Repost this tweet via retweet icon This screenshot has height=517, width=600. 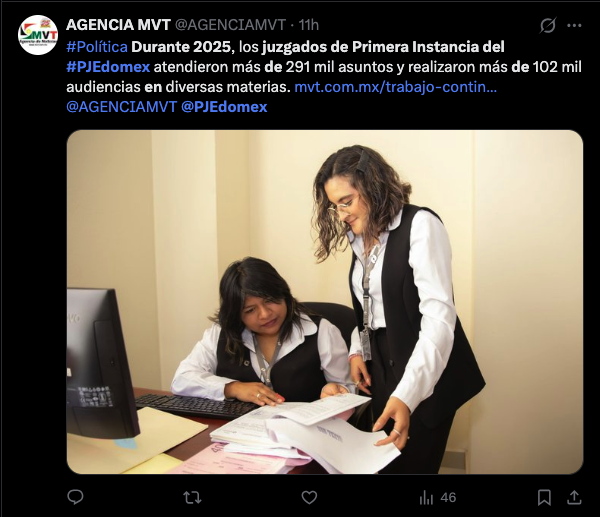coord(192,497)
